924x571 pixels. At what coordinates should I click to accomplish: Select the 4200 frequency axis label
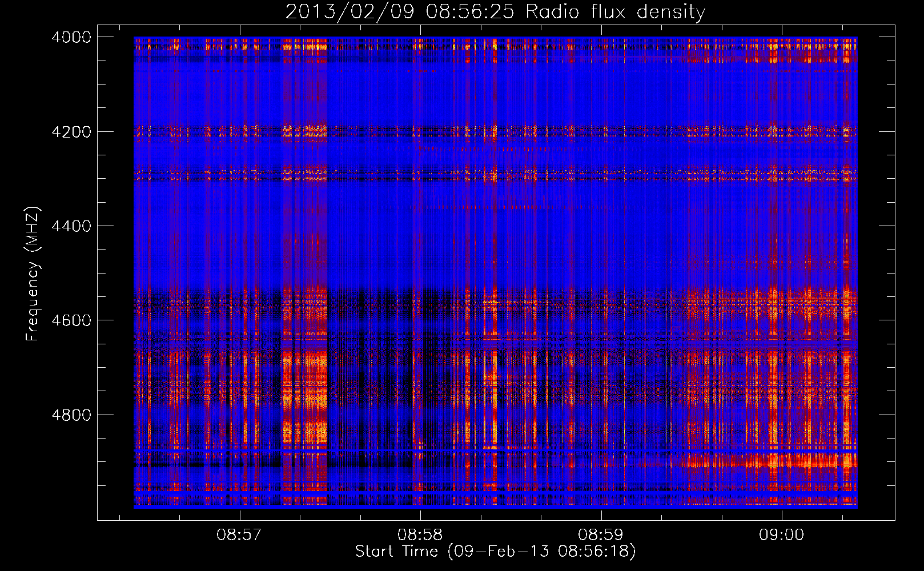click(71, 132)
